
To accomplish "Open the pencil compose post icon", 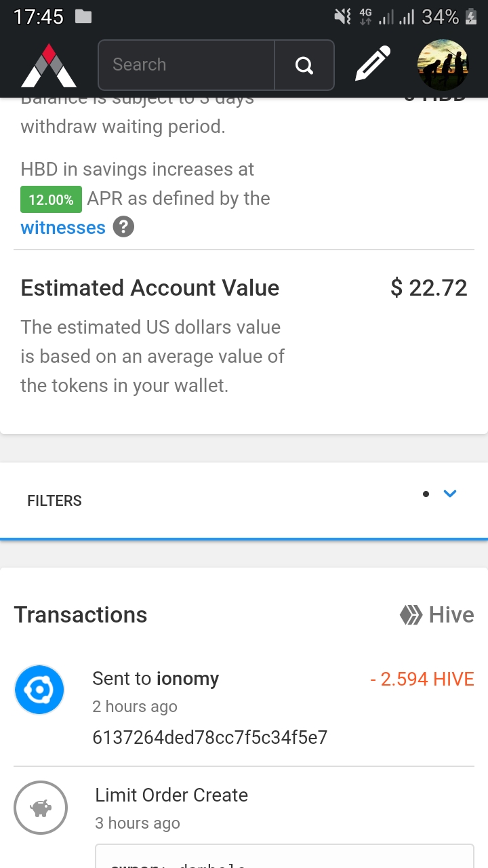I will (x=373, y=64).
